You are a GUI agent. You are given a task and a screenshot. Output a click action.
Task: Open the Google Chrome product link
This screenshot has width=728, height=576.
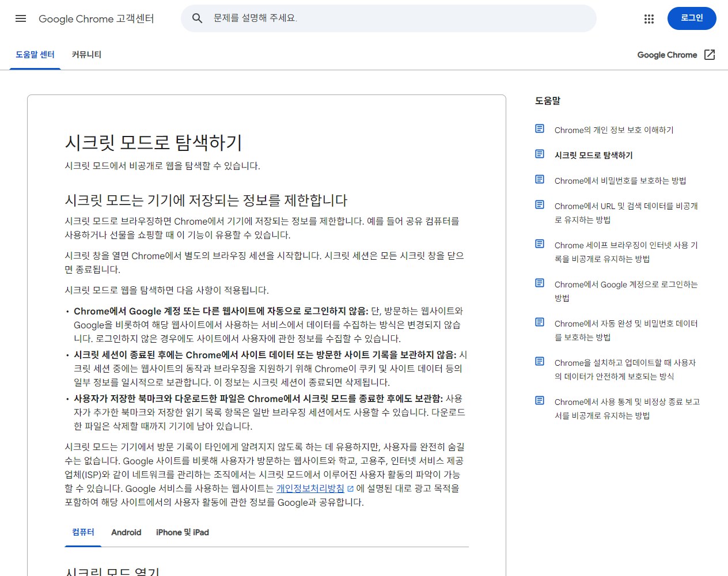(667, 55)
